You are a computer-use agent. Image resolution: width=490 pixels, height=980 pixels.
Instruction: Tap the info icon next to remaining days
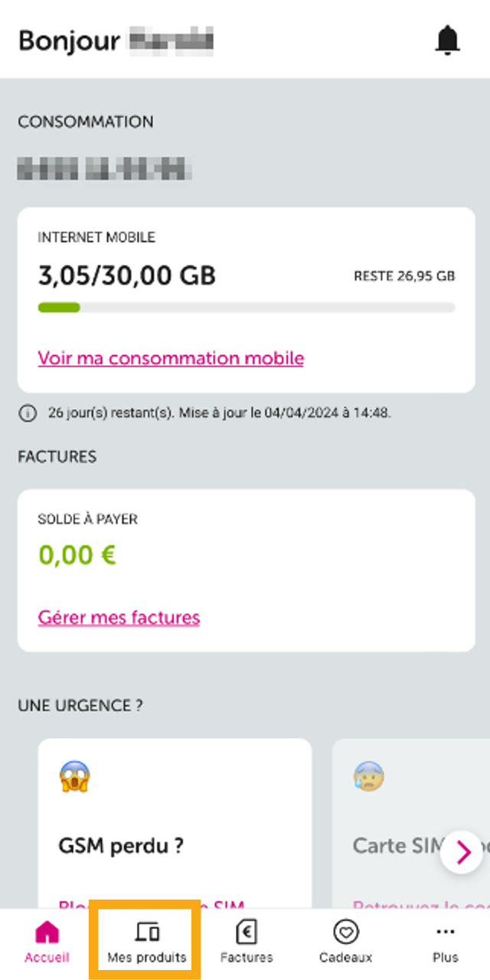click(28, 413)
